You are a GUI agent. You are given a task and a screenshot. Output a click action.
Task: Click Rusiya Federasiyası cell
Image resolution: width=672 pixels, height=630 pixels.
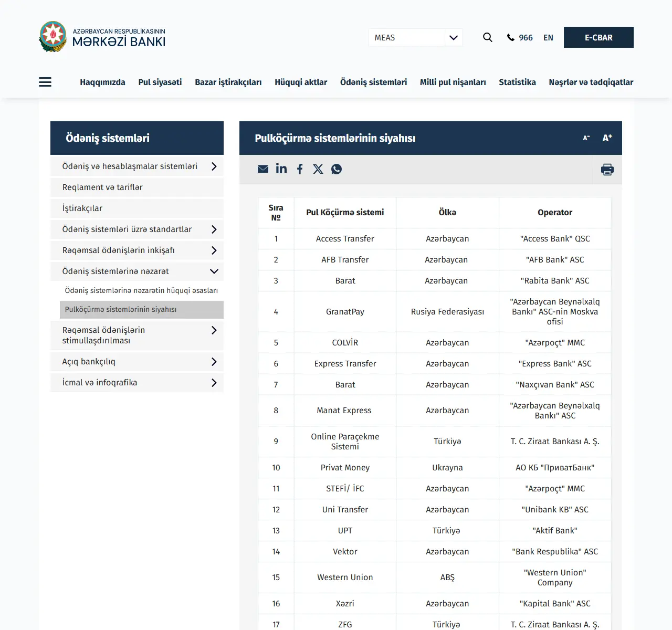(x=447, y=312)
